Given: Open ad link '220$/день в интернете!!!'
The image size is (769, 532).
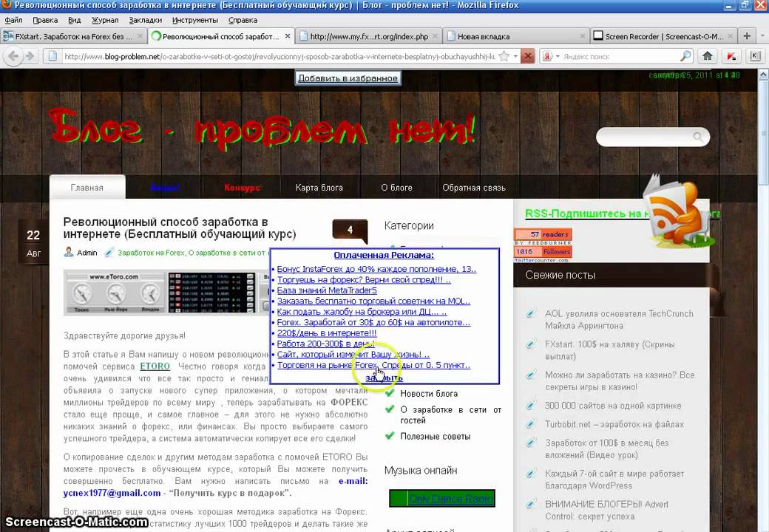Looking at the screenshot, I should (x=327, y=333).
